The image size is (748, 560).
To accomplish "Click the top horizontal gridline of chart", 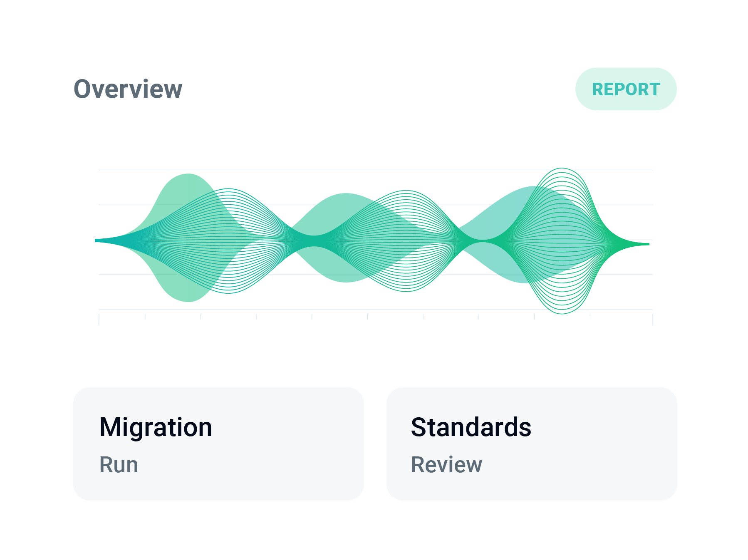I will point(376,170).
